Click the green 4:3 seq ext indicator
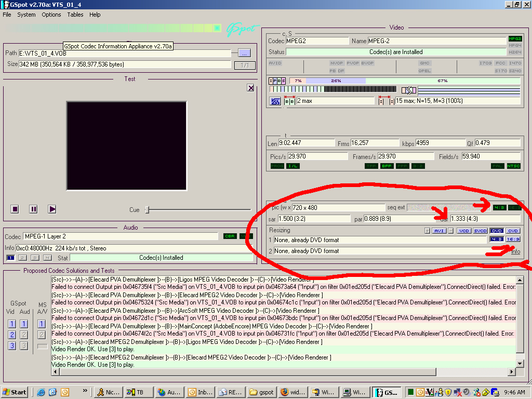 click(499, 207)
